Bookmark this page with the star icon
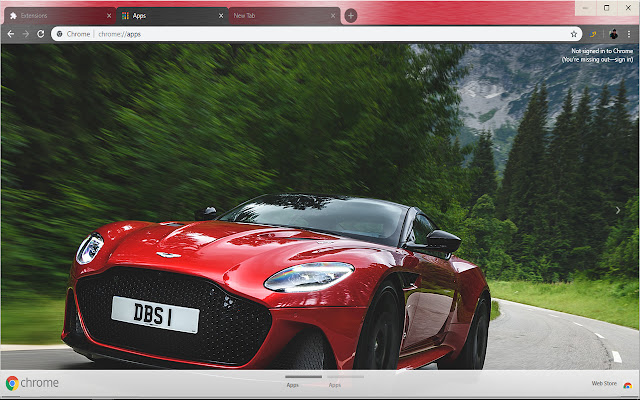The width and height of the screenshot is (640, 400). 574,33
